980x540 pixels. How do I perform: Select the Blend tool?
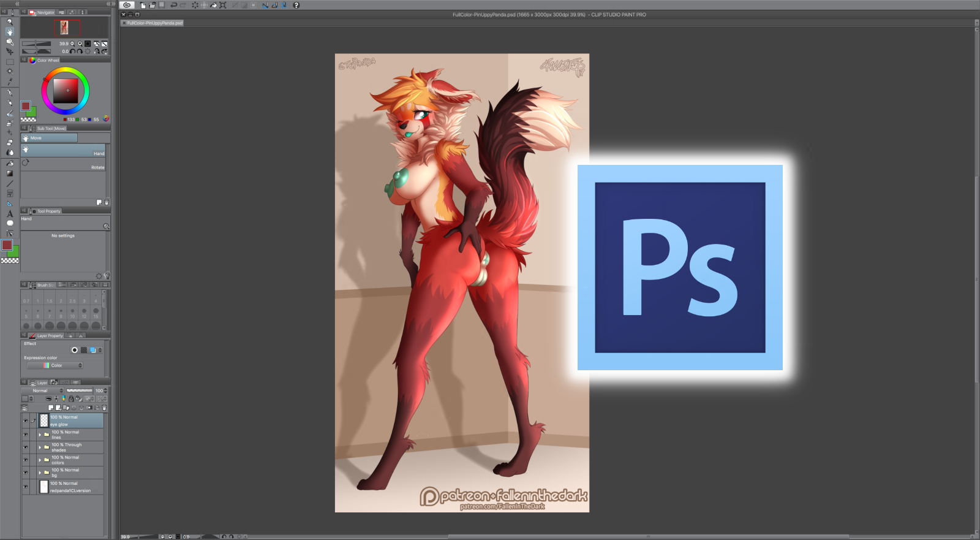coord(10,152)
